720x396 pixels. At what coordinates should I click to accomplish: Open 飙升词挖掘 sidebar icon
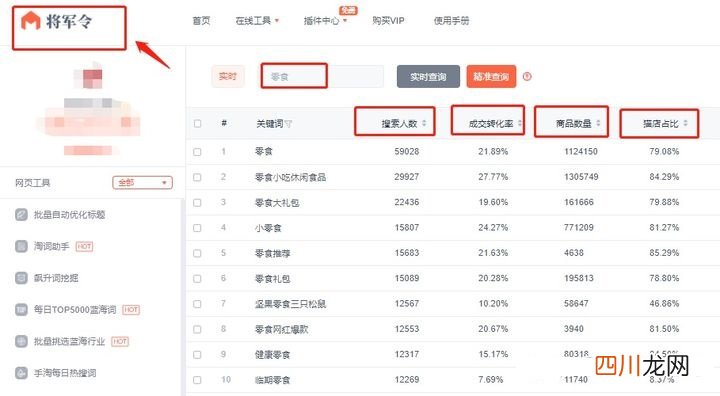tap(21, 278)
